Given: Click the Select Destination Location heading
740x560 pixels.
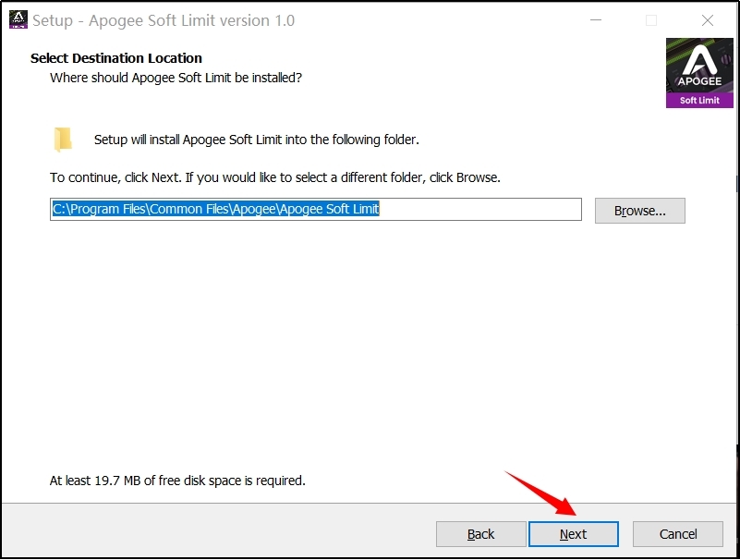Looking at the screenshot, I should pos(116,58).
